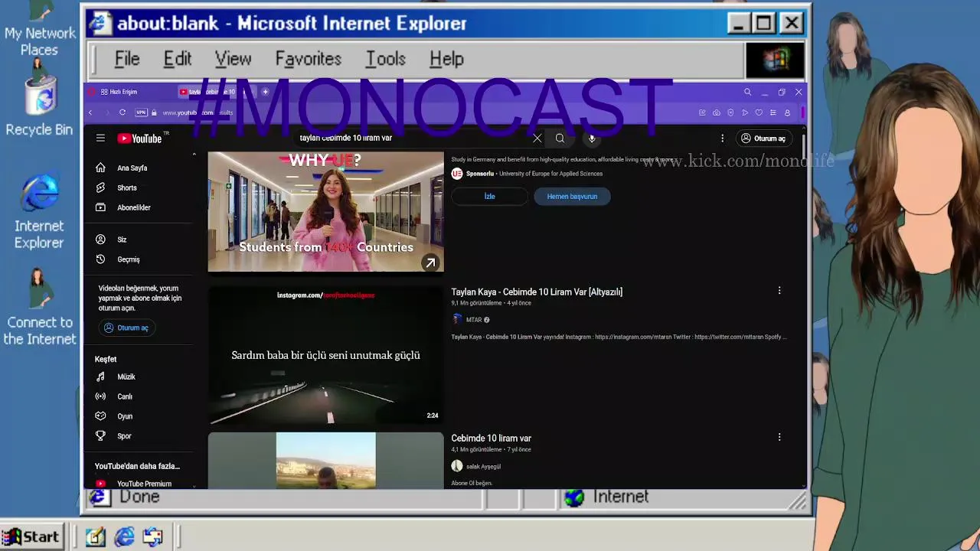The height and width of the screenshot is (551, 980).
Task: Open Connect to the Internet desktop icon
Action: (x=39, y=308)
